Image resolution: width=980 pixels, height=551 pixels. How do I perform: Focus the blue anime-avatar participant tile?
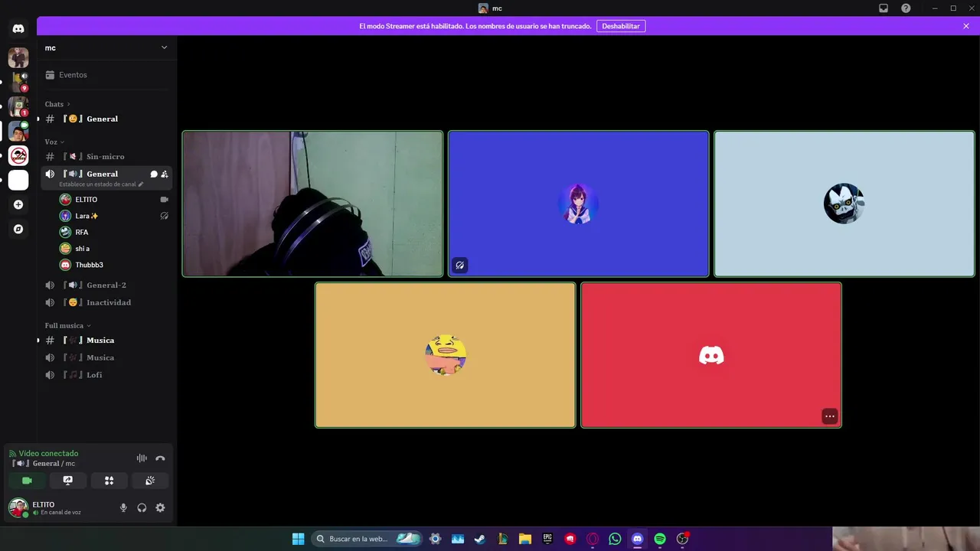pos(578,204)
